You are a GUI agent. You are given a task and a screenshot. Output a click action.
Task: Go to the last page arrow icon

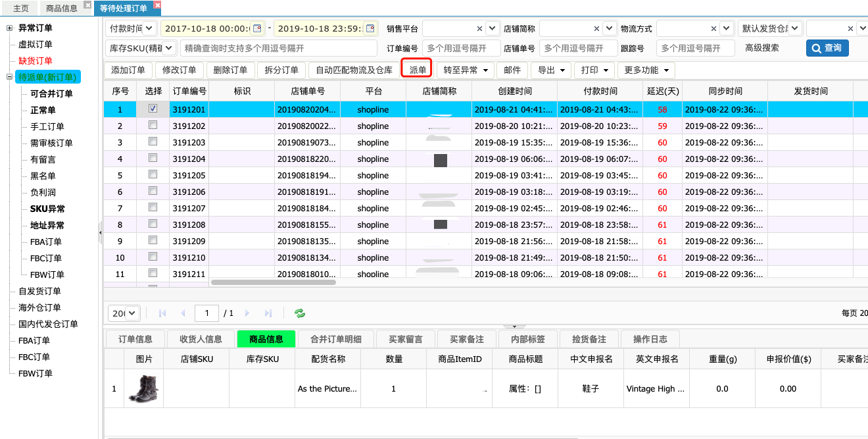(268, 313)
